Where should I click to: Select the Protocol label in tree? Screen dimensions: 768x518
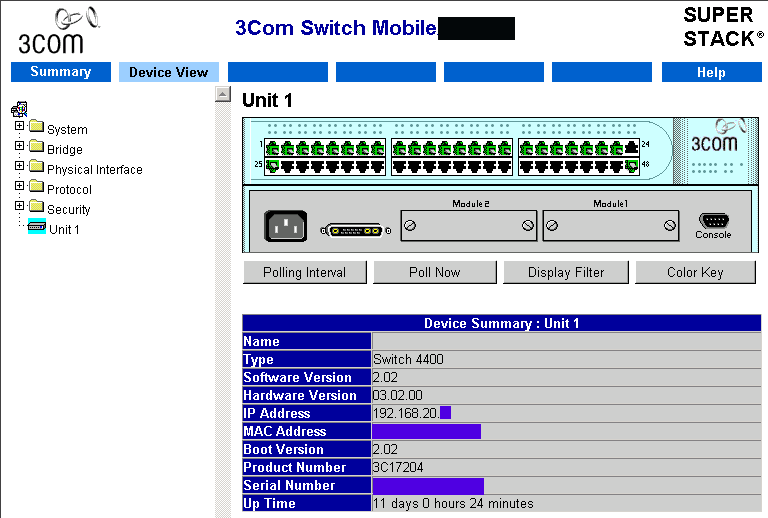coord(69,189)
